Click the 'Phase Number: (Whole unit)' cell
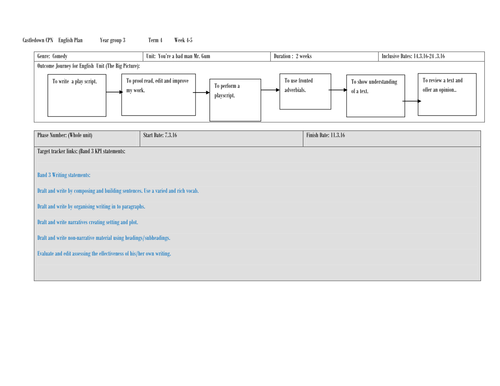500x386 pixels. [87, 138]
